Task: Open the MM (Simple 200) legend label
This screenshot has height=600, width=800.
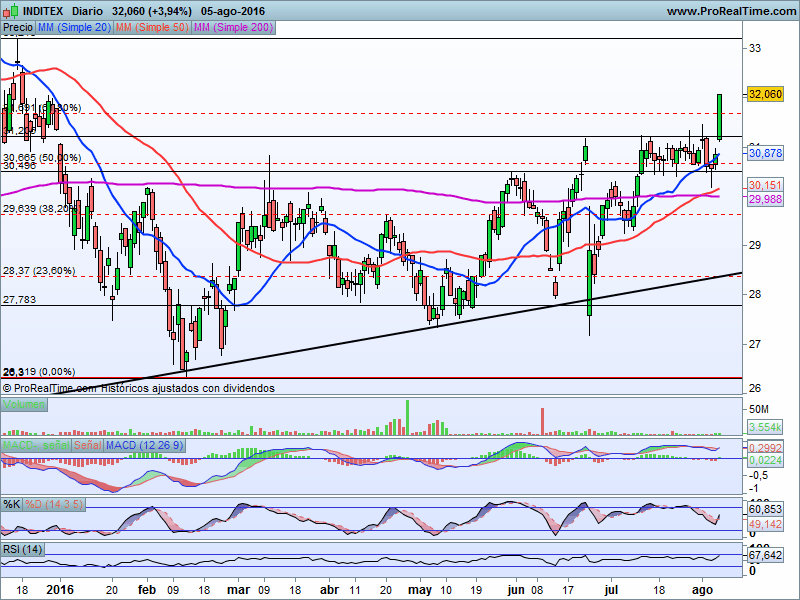Action: tap(234, 28)
